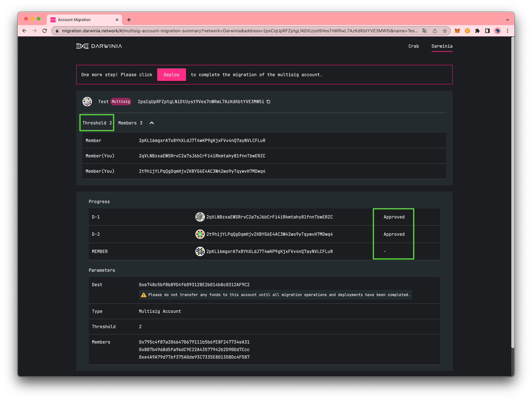Open a new browser tab
532x400 pixels.
coord(129,20)
